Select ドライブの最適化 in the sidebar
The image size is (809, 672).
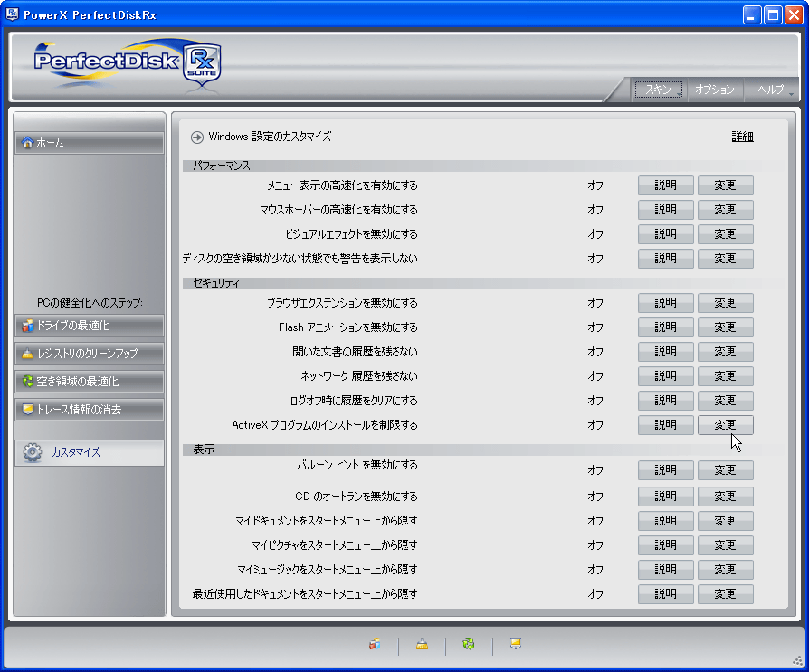click(x=90, y=326)
